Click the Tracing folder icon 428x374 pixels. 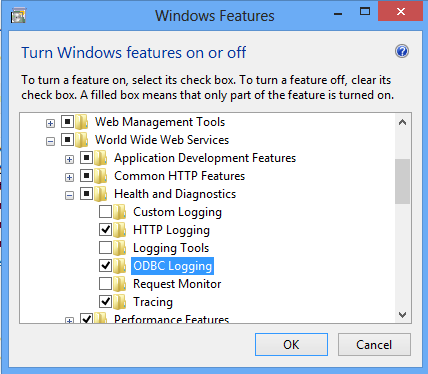coord(119,302)
